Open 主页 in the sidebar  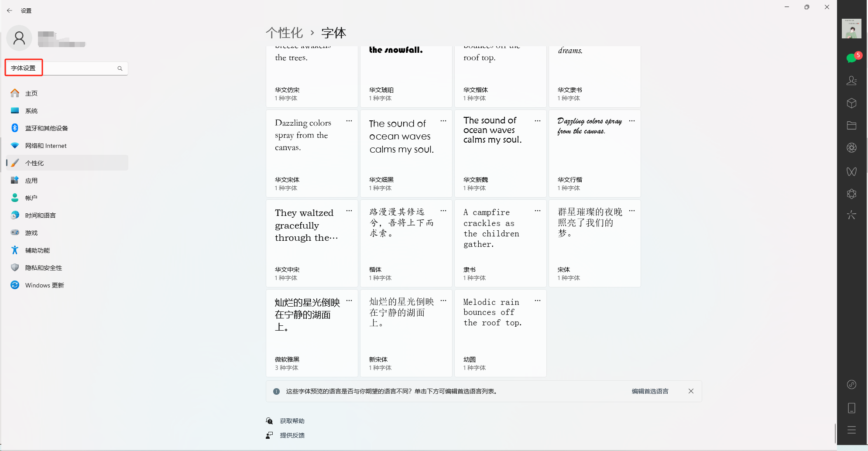pyautogui.click(x=67, y=93)
